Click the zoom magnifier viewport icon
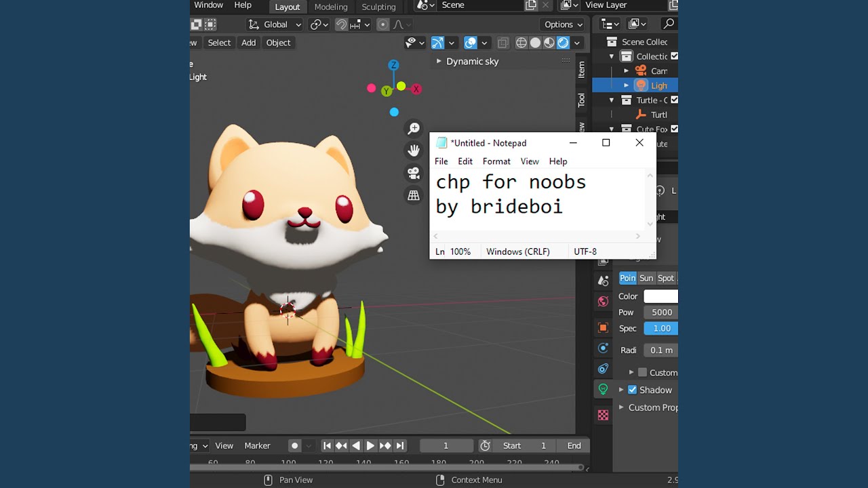This screenshot has height=488, width=868. tap(414, 128)
